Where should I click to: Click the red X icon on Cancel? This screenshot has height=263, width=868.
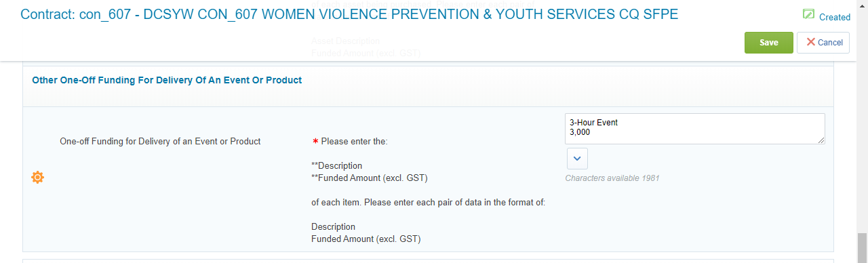[x=810, y=42]
